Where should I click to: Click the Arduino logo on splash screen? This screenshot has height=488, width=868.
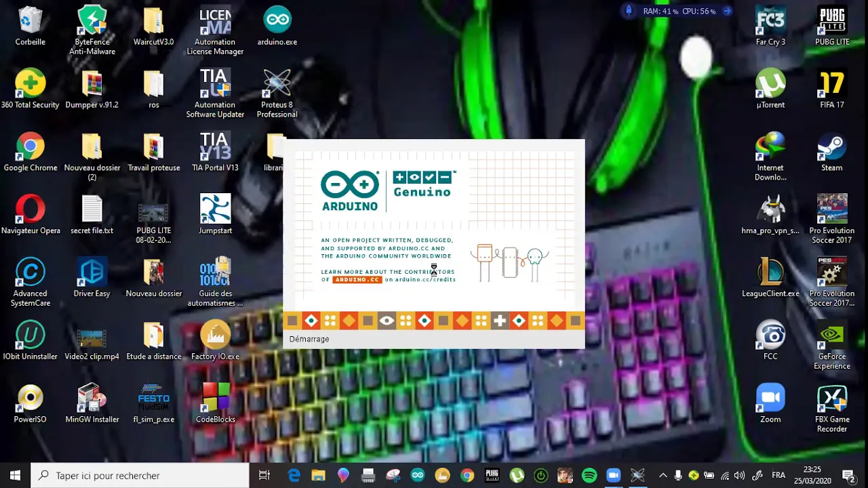pyautogui.click(x=350, y=191)
